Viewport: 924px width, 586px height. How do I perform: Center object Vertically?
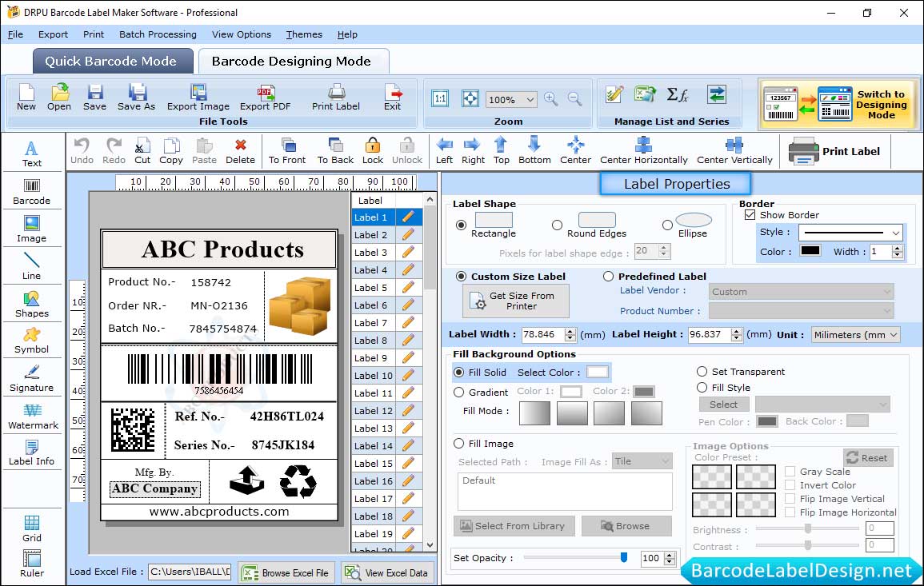pyautogui.click(x=734, y=151)
